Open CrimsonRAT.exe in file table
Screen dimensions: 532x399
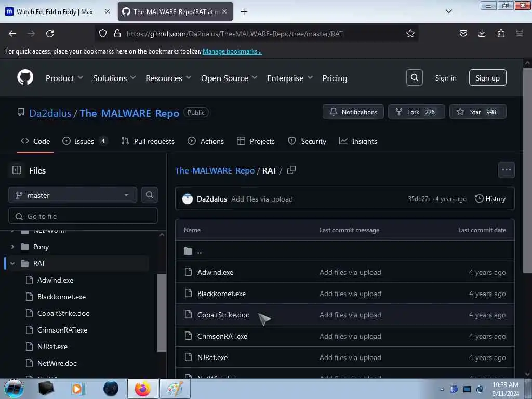pyautogui.click(x=222, y=336)
